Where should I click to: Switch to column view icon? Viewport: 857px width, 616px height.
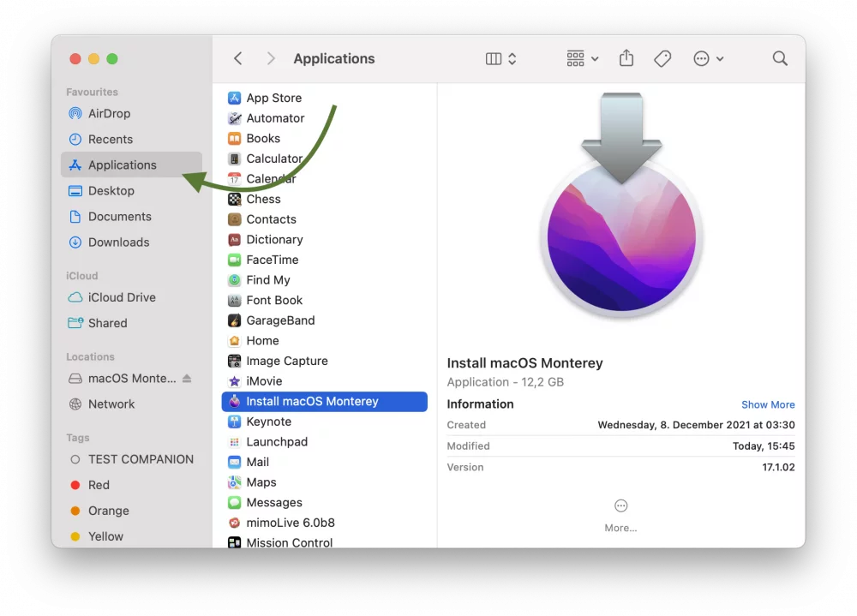pos(494,58)
